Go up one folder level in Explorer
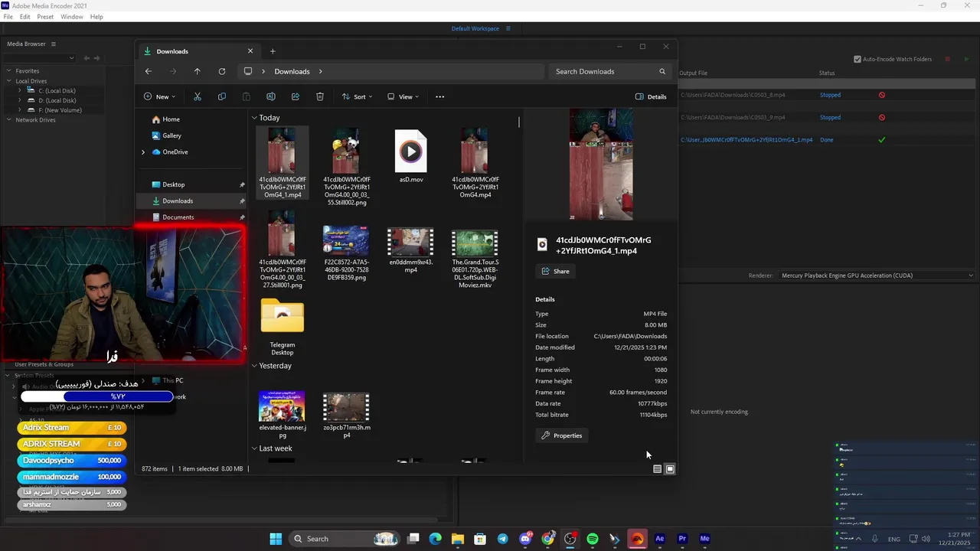 [198, 71]
